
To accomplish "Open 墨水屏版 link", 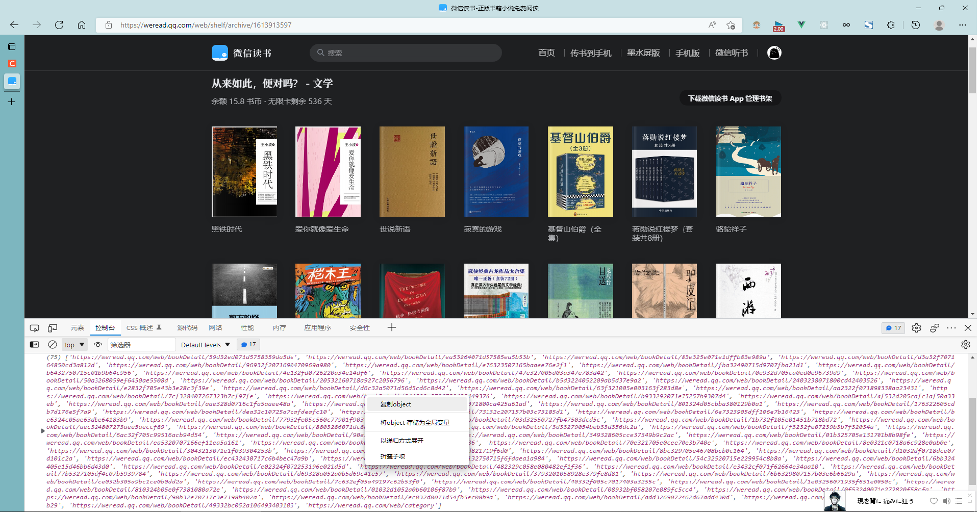I will (643, 53).
